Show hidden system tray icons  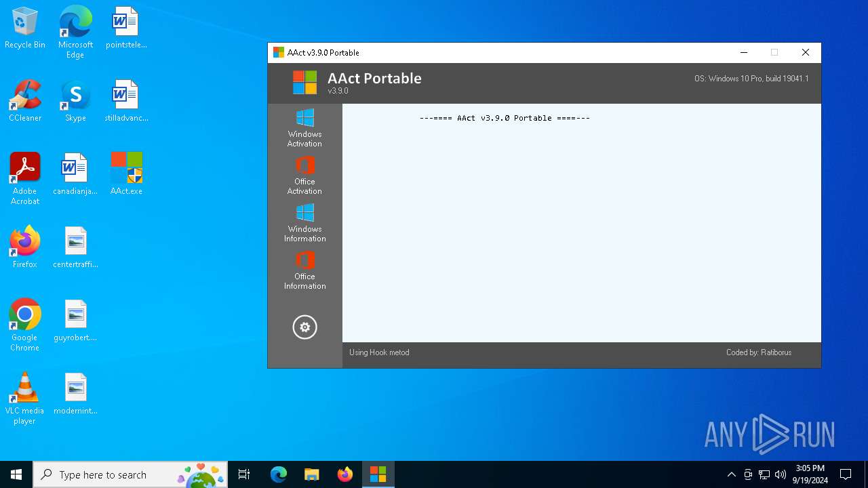pyautogui.click(x=731, y=474)
